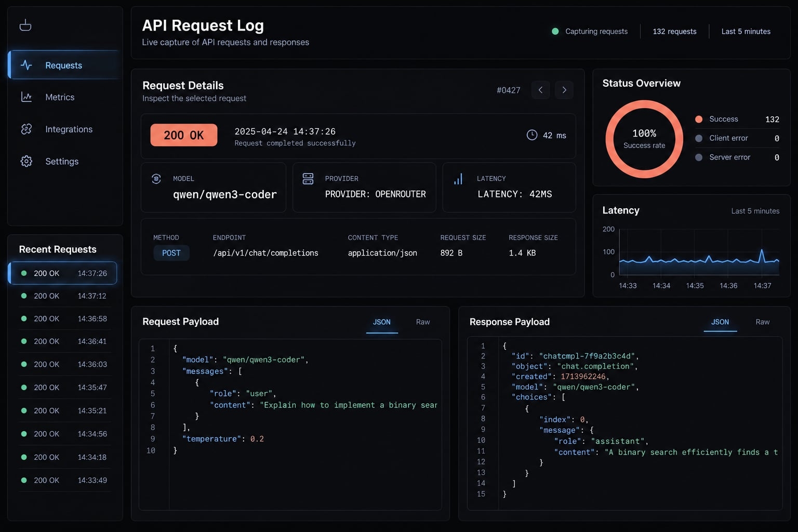Open the recent request at 14:34:56
Screen dimensions: 798x532
65,434
